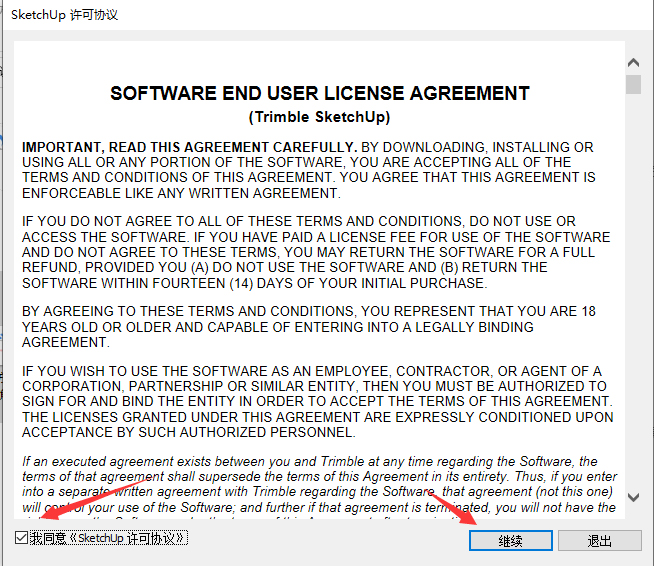Uncheck the 我同意《SketchUp 许可协议》 checkbox
Screen dimensions: 654x566
tap(21, 538)
